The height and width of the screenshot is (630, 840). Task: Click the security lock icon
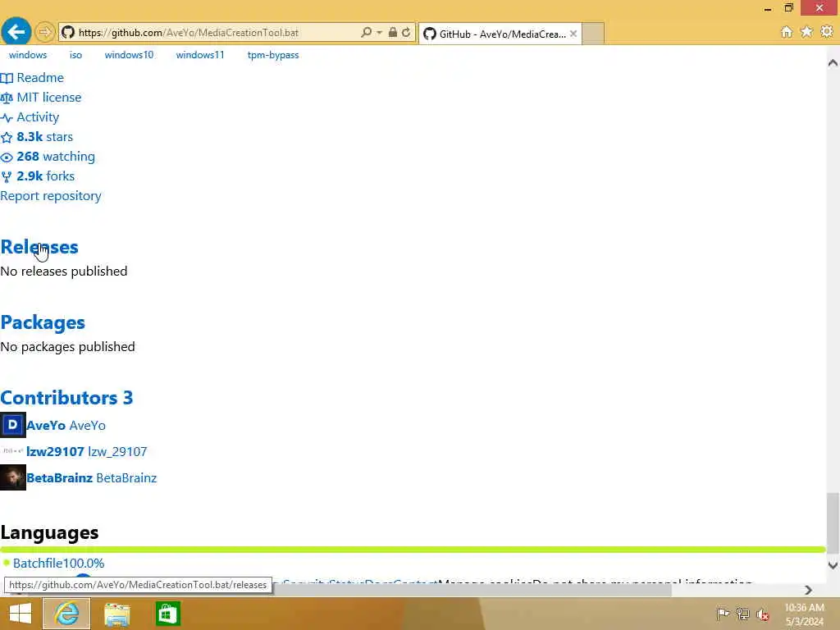(393, 33)
